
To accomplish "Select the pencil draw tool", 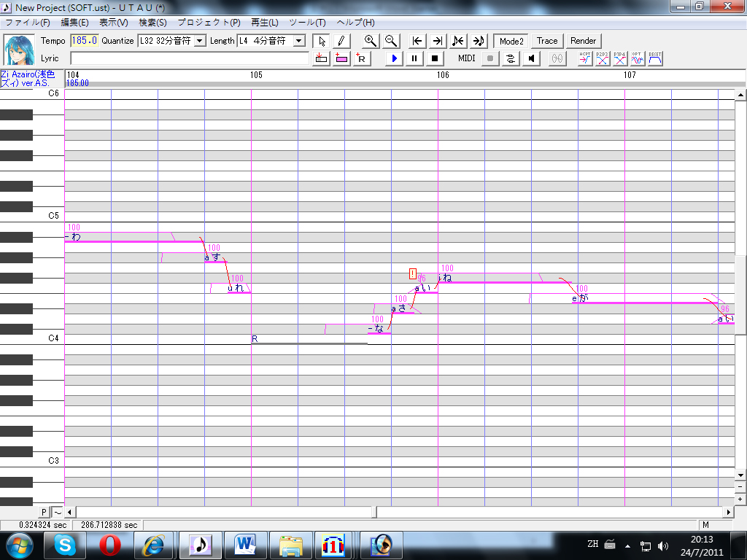I will [x=341, y=41].
